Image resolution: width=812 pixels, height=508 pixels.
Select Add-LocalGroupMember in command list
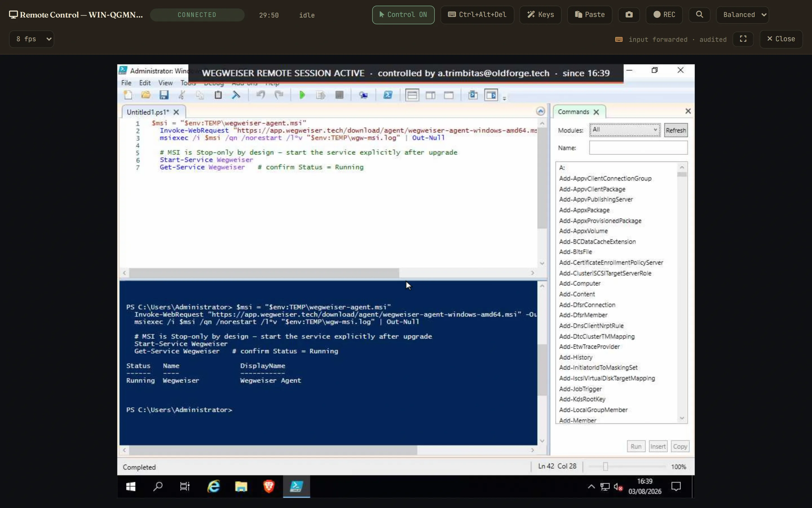(593, 410)
